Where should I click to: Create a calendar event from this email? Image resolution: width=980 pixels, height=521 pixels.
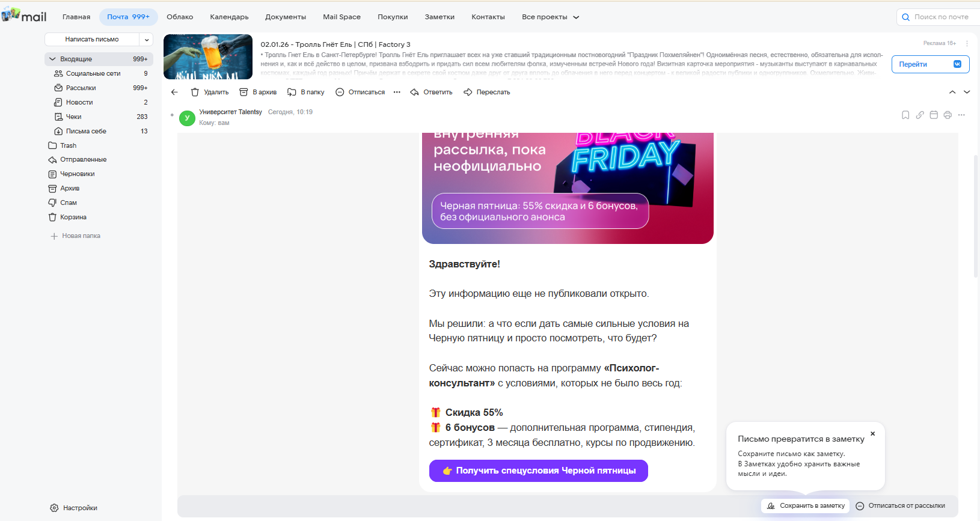(x=934, y=115)
